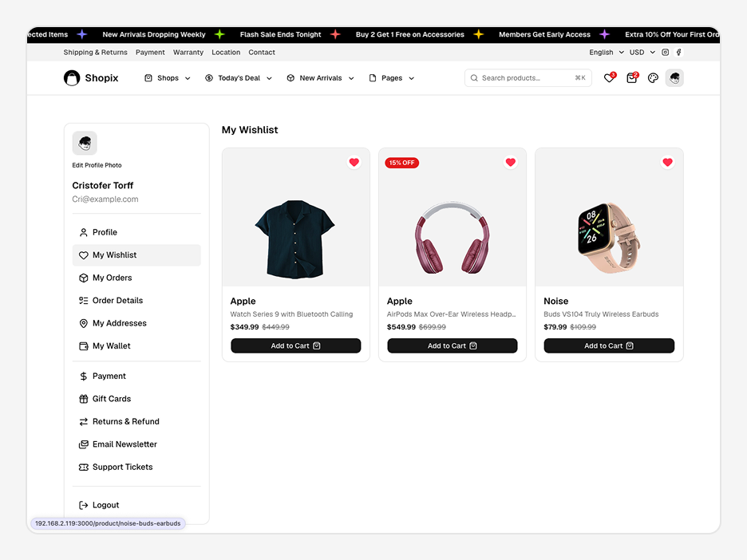Click New Arrivals Dropping Weekly banner text

click(x=154, y=34)
